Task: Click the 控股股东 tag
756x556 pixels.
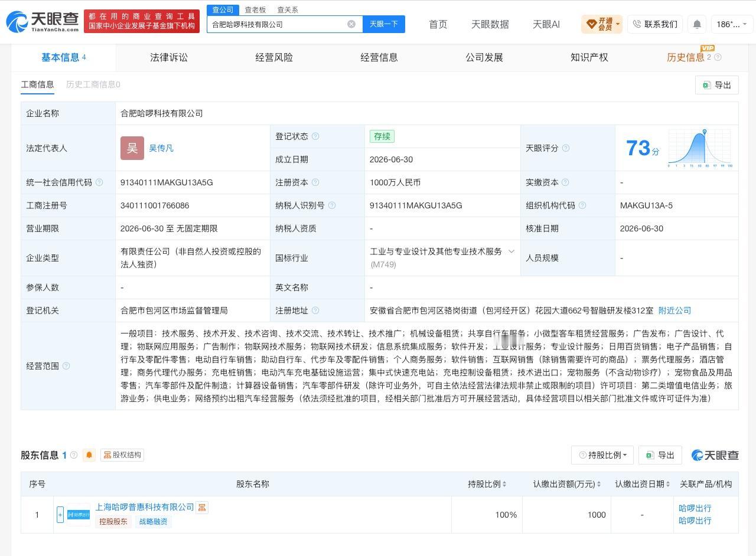Action: coord(113,522)
